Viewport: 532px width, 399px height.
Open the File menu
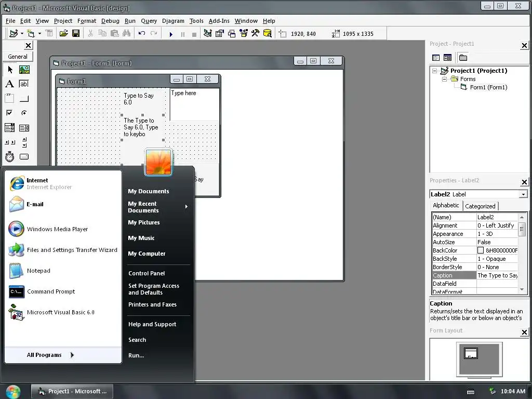pos(10,21)
